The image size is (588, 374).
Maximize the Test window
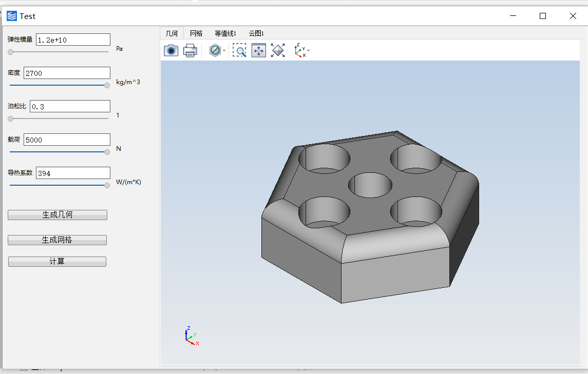[543, 16]
